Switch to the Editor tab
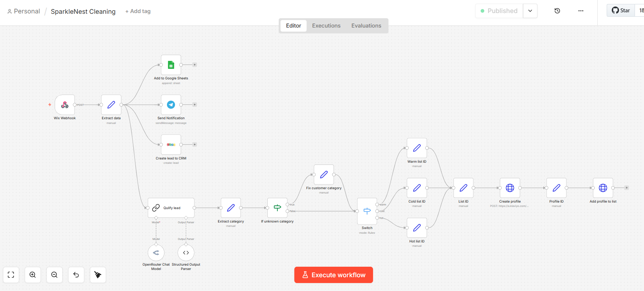This screenshot has height=291, width=644. click(x=293, y=26)
